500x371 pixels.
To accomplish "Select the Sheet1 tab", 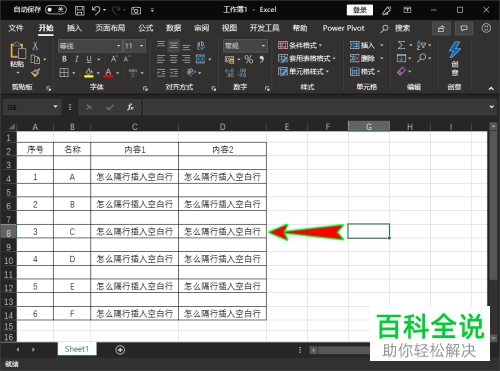I will [x=77, y=349].
